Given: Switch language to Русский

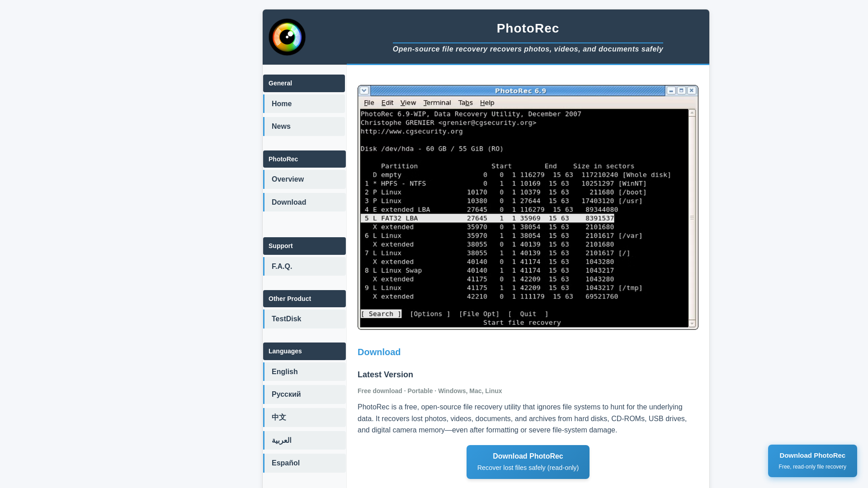Looking at the screenshot, I should [304, 394].
